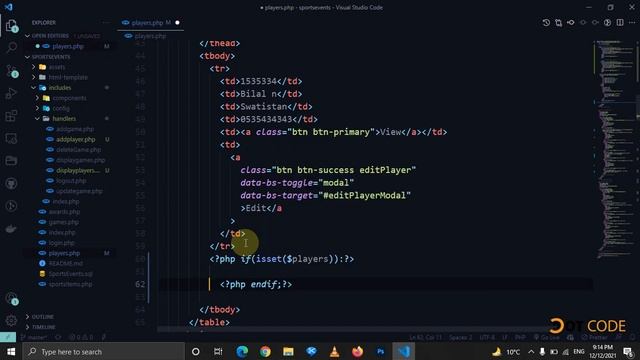Open the editor More Actions ellipsis
Image resolution: width=640 pixels, height=360 pixels.
[x=632, y=23]
